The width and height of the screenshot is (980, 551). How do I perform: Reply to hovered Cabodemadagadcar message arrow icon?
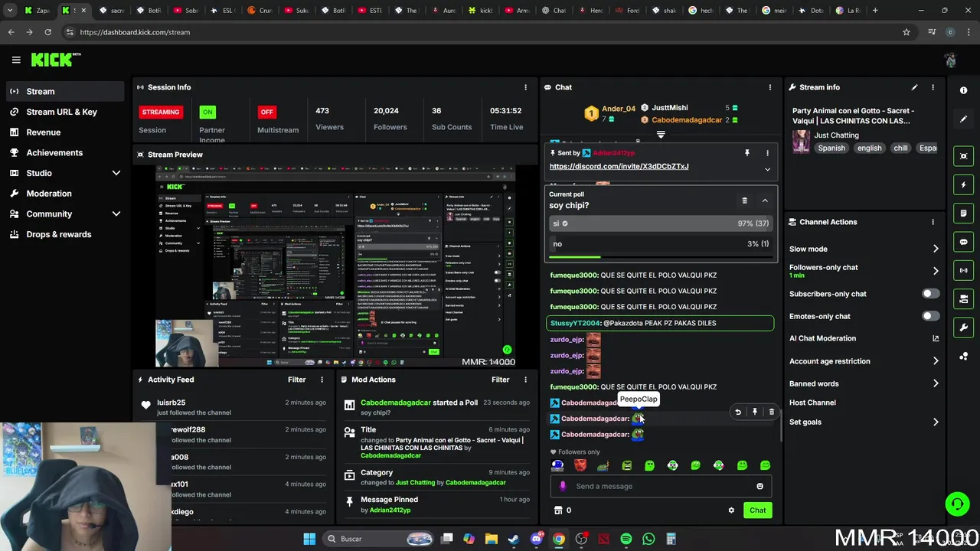coord(738,412)
